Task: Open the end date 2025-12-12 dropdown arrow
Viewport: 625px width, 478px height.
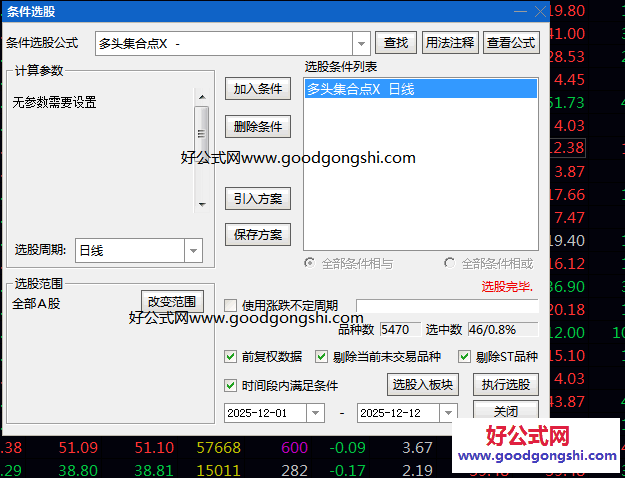Action: [x=448, y=413]
